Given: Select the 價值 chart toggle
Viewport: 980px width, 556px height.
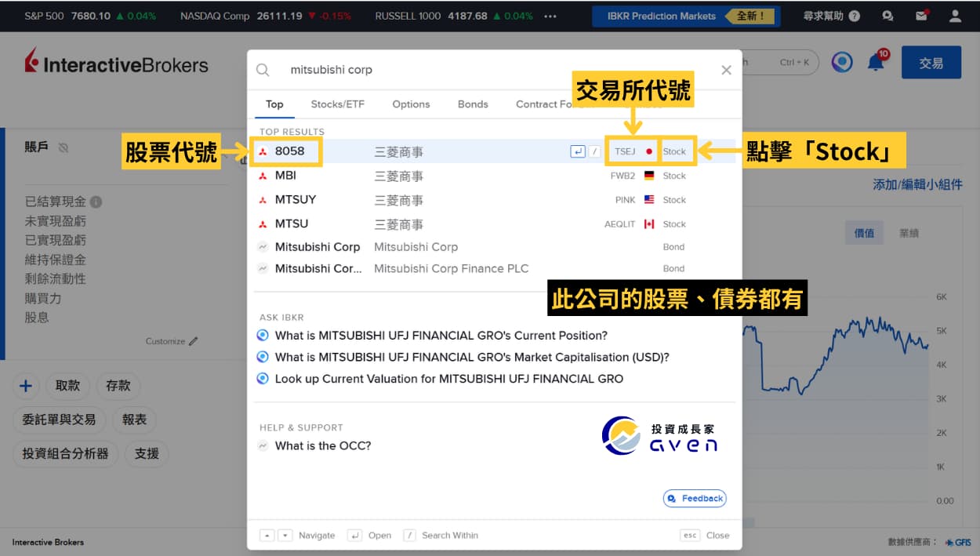Looking at the screenshot, I should (x=864, y=233).
